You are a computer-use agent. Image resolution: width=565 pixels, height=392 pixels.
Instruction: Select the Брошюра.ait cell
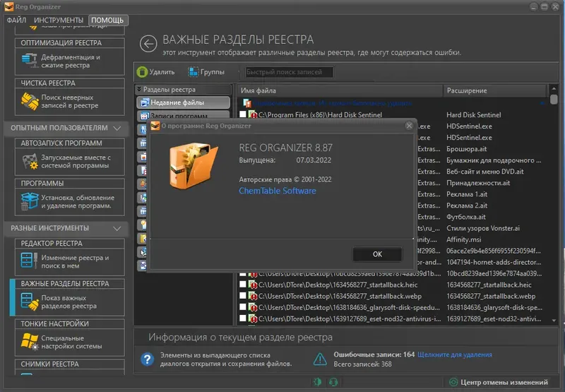click(467, 149)
